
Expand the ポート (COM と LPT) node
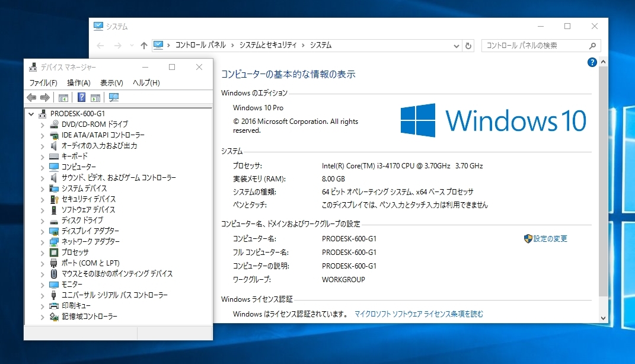click(x=43, y=264)
